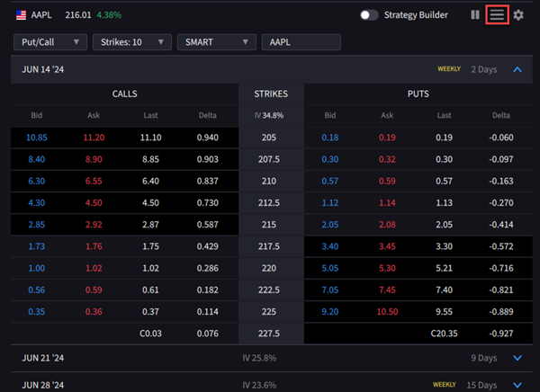This screenshot has width=540, height=392.
Task: Select put bid 0.18 at strike 205
Action: [x=330, y=138]
